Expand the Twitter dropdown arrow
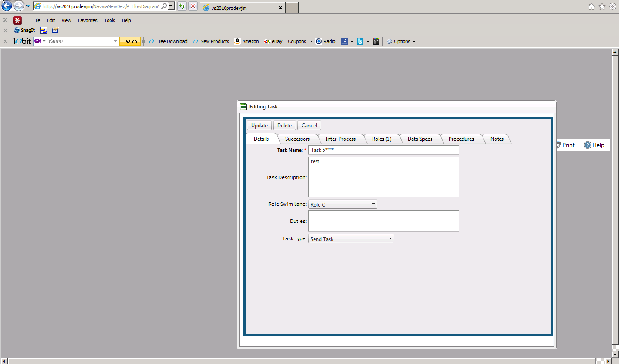 [368, 42]
